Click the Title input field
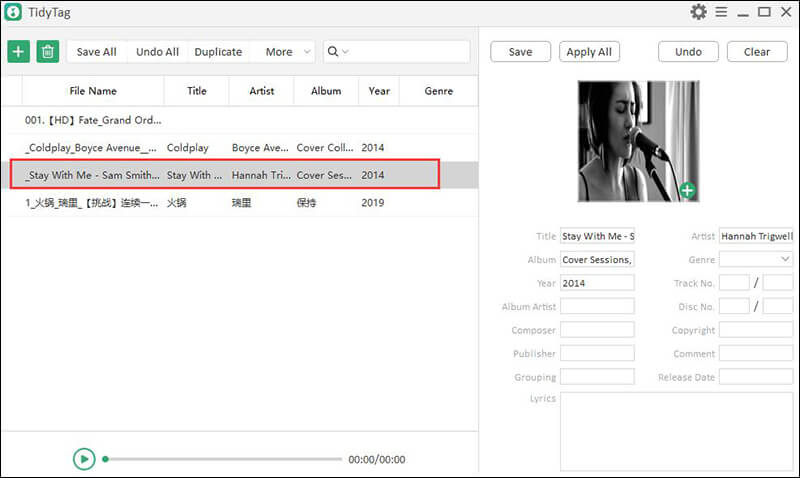 pos(597,236)
